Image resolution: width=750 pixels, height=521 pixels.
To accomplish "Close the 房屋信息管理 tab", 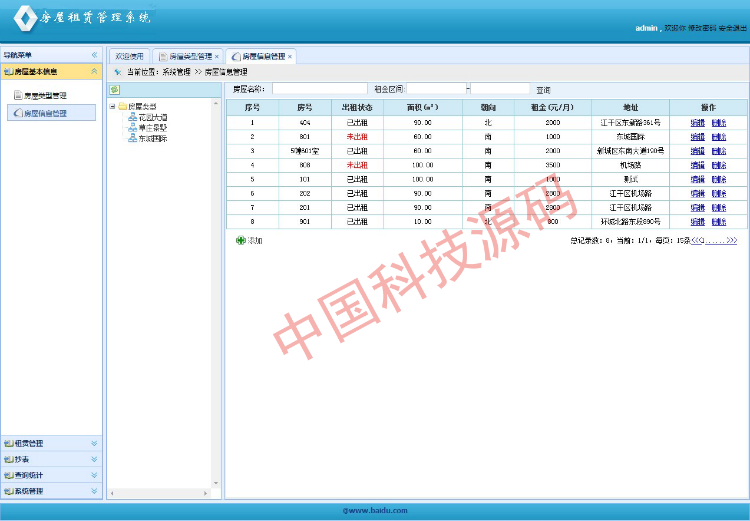I will tap(290, 56).
